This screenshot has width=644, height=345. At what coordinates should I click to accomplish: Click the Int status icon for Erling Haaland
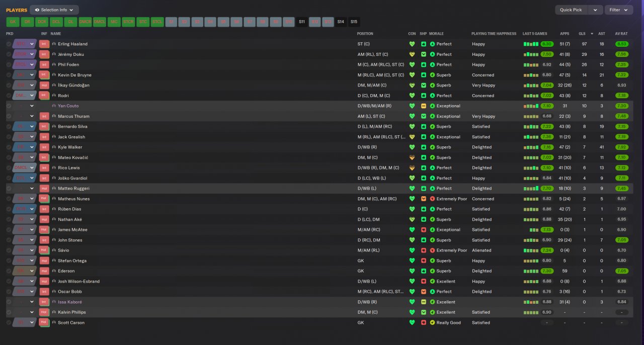(44, 44)
